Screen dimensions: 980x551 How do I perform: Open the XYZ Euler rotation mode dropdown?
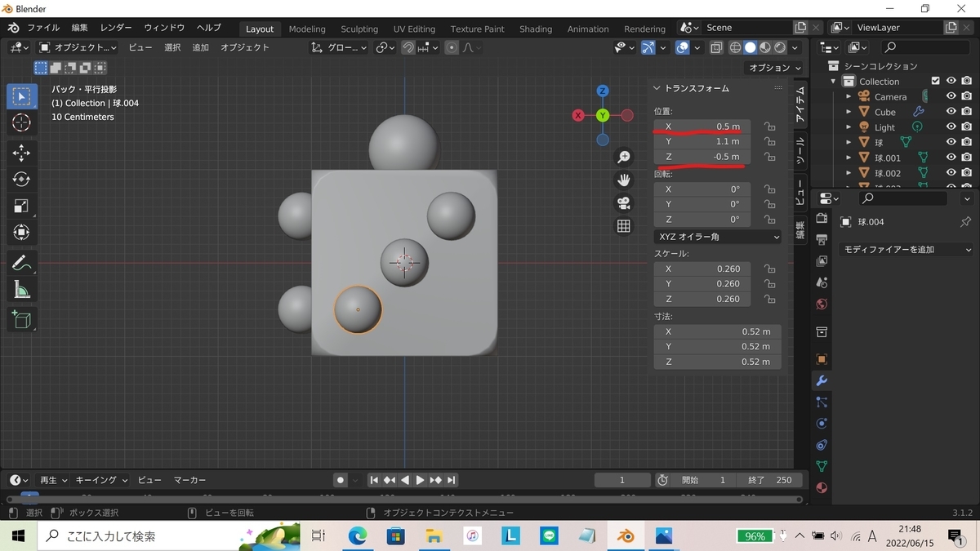pyautogui.click(x=717, y=237)
